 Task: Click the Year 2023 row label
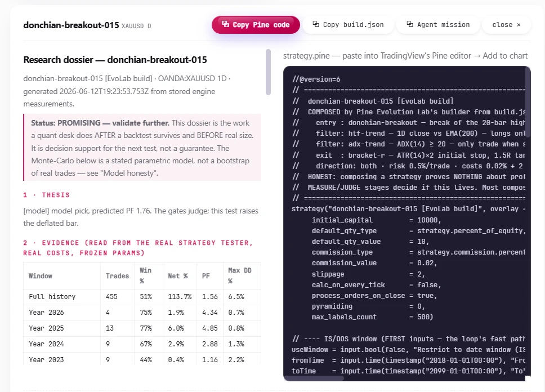point(46,360)
